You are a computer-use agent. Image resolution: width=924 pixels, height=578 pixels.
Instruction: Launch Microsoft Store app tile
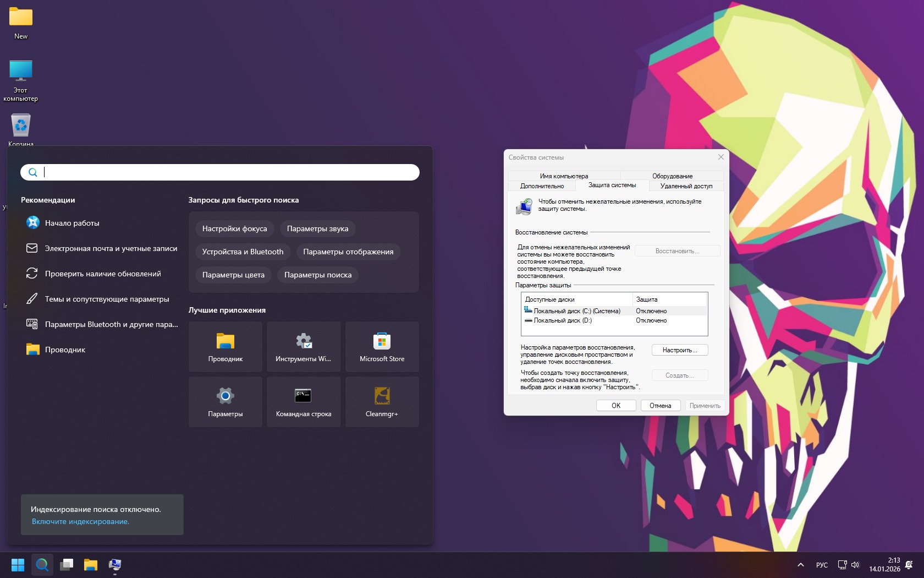382,347
